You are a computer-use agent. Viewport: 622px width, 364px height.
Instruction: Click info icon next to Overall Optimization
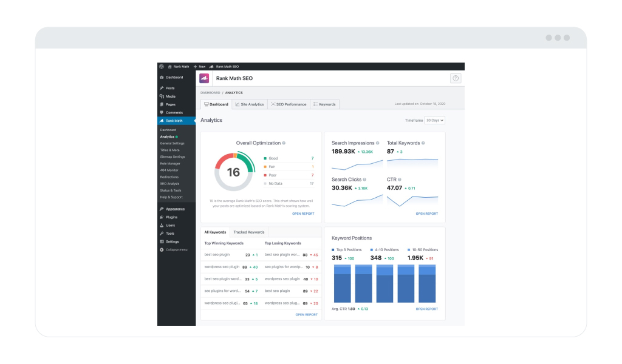[x=284, y=143]
